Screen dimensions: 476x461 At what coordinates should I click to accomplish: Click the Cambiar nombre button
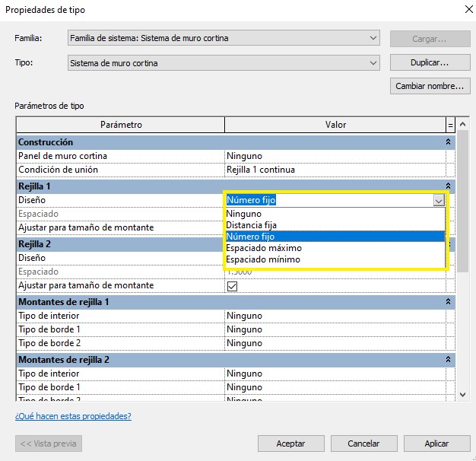(x=428, y=86)
